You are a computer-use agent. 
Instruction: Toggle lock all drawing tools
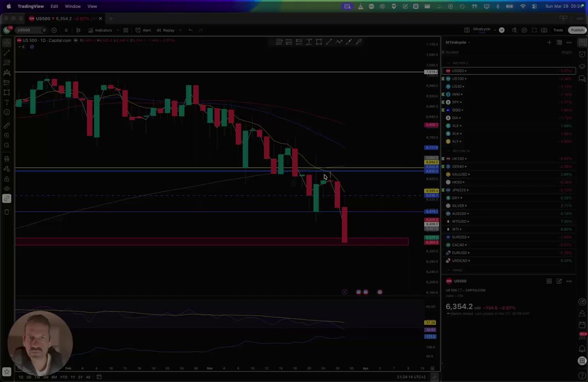(7, 179)
